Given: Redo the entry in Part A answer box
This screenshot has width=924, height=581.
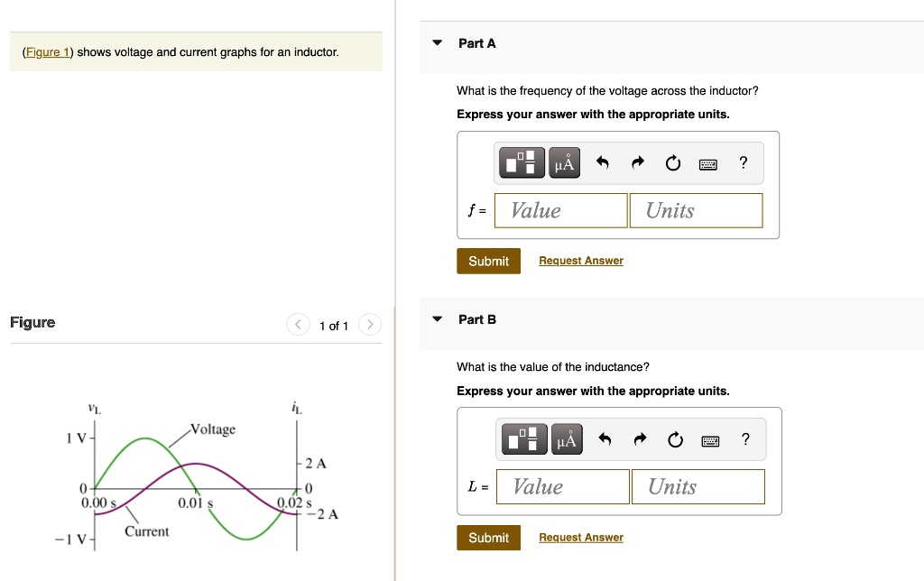Looking at the screenshot, I should 637,162.
